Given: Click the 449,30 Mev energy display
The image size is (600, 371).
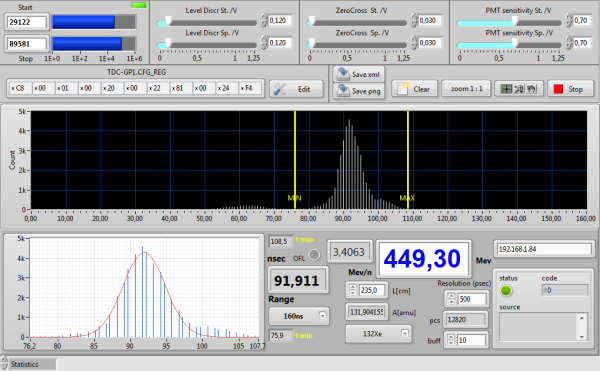Looking at the screenshot, I should [x=423, y=259].
